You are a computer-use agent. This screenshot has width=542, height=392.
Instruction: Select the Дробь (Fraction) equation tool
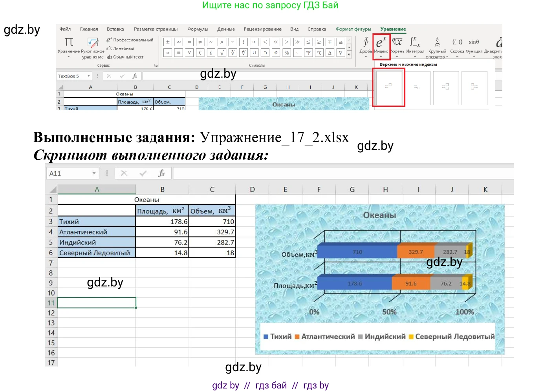(x=366, y=46)
